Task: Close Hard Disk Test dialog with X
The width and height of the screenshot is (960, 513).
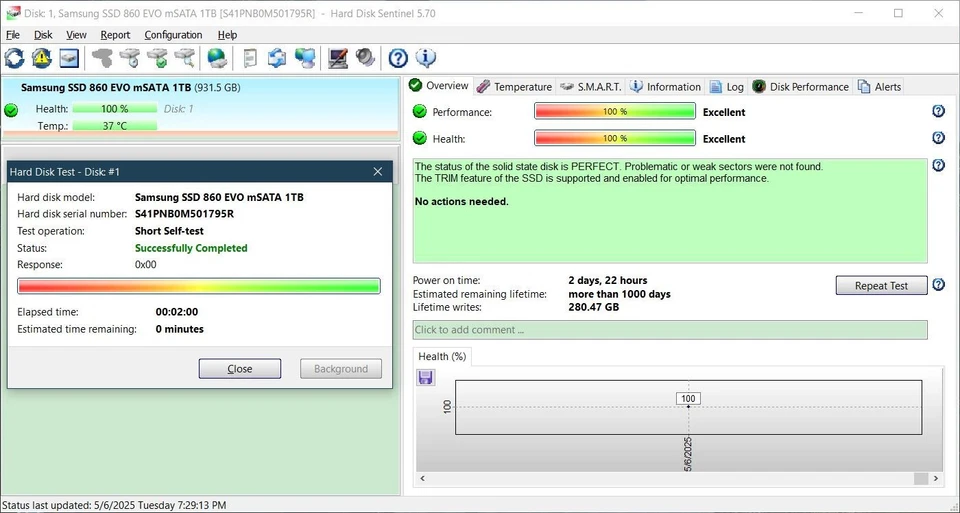Action: (x=378, y=171)
